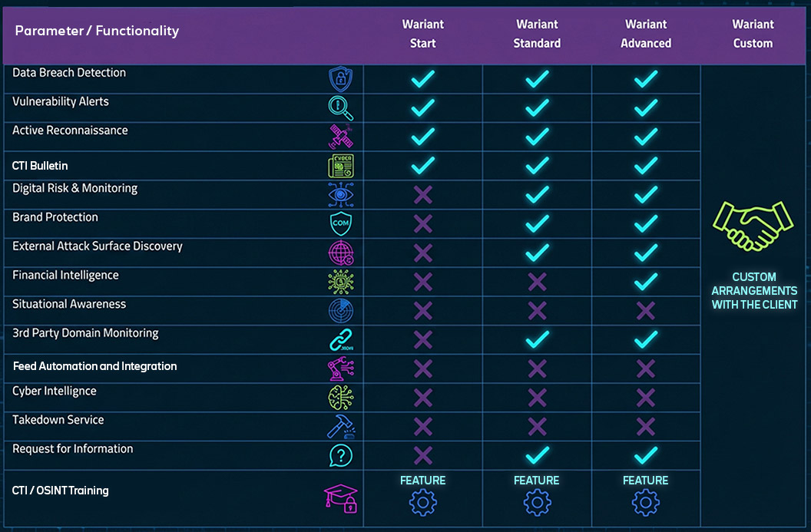Click the Takedown Service hammer icon
This screenshot has height=532, width=811.
tap(340, 427)
